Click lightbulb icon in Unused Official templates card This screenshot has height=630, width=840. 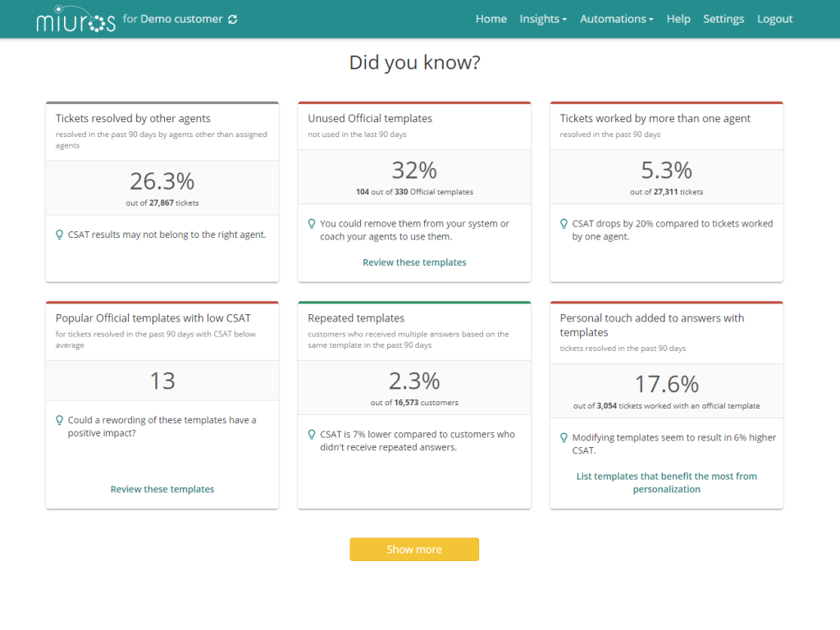(x=312, y=224)
